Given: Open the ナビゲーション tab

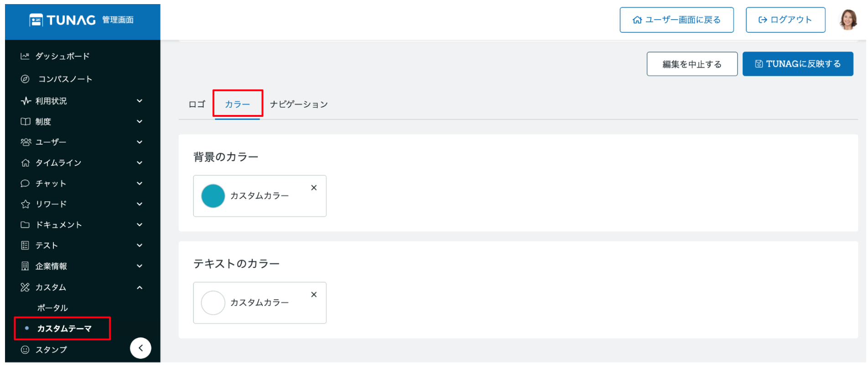Looking at the screenshot, I should 299,104.
